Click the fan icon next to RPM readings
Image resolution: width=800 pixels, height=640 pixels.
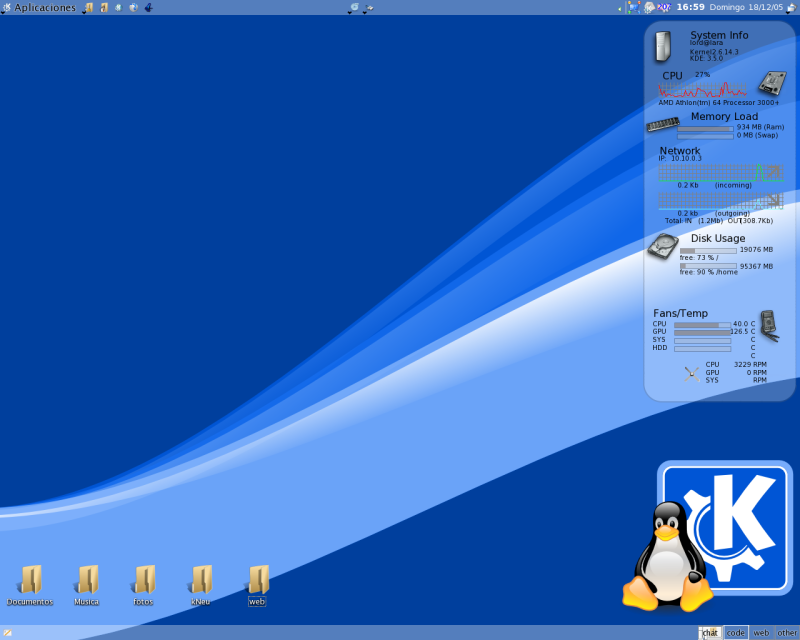coord(691,374)
